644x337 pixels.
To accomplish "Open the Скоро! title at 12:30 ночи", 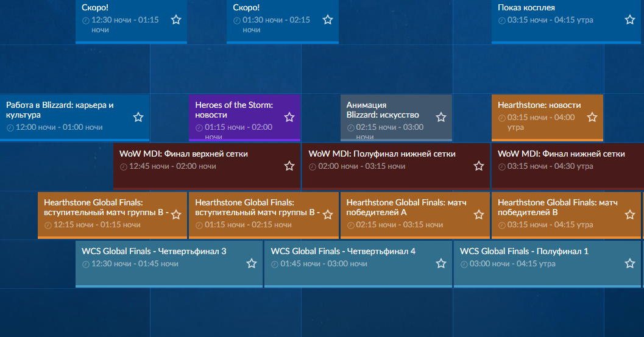I will [95, 7].
